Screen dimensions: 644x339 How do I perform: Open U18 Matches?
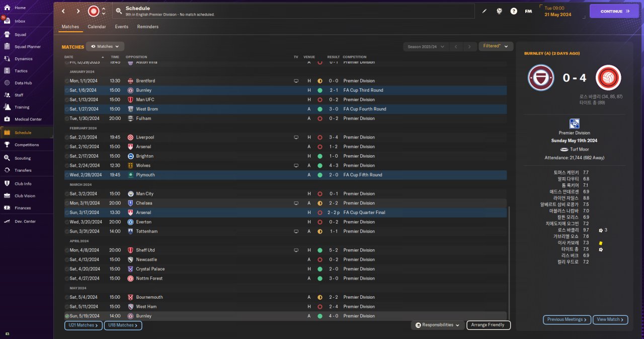pyautogui.click(x=123, y=325)
